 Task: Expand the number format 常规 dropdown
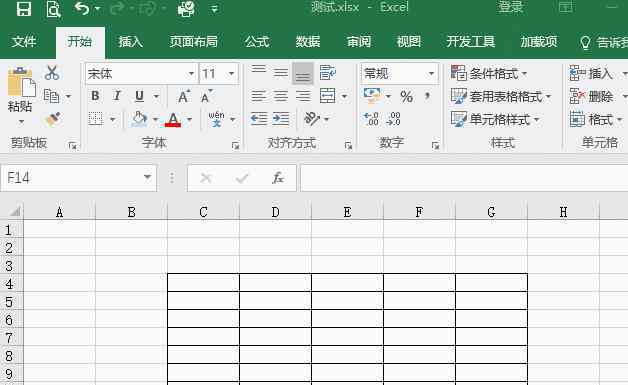coord(431,74)
